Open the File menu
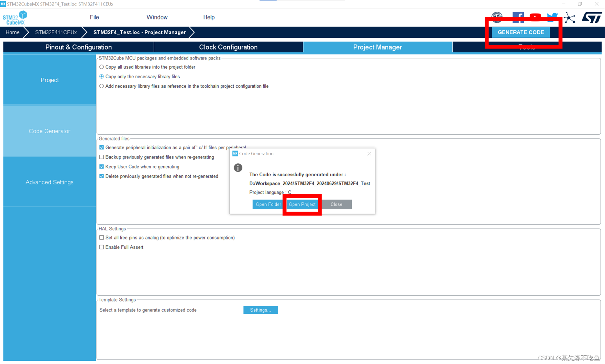 click(94, 17)
